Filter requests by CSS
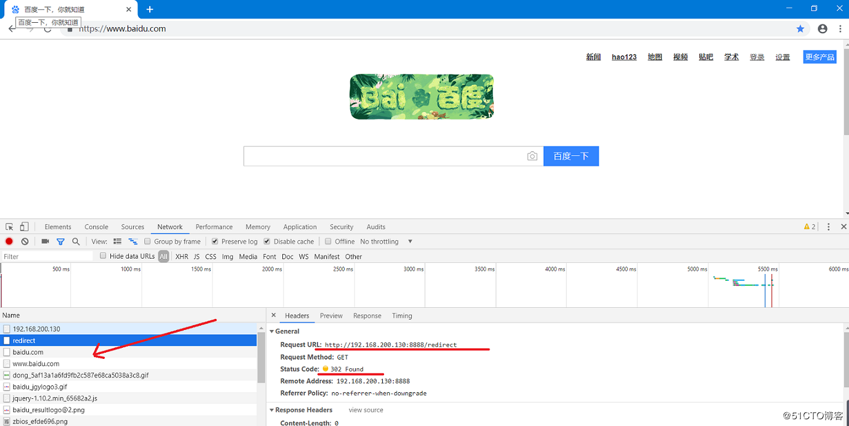Screen dimensions: 849x426 coord(211,257)
